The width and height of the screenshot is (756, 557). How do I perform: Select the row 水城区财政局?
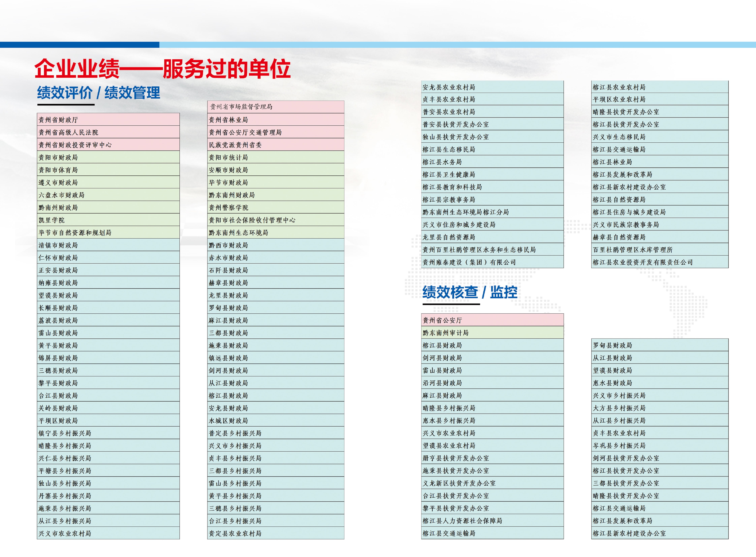click(x=276, y=420)
